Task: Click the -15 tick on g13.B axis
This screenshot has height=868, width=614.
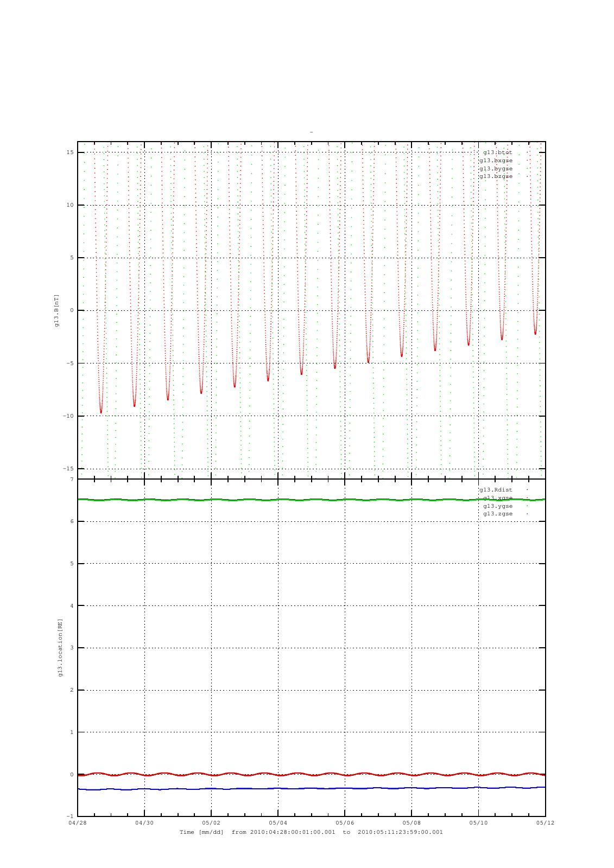Action: pyautogui.click(x=68, y=469)
